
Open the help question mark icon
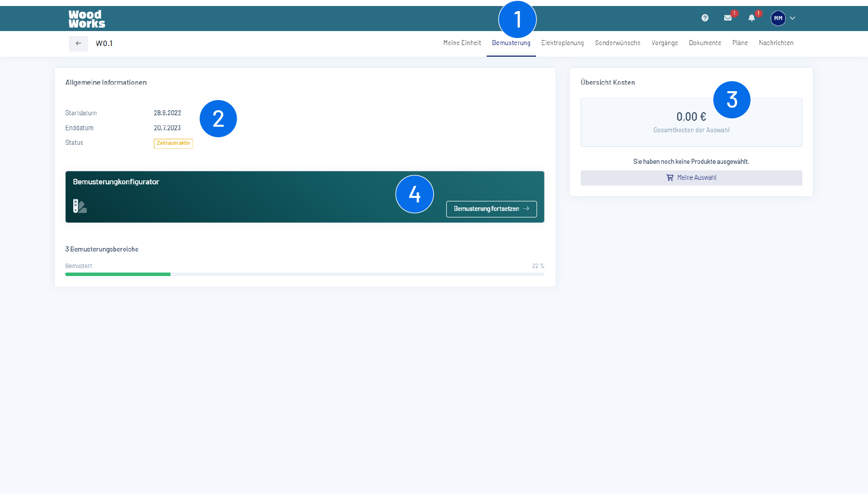[x=705, y=18]
